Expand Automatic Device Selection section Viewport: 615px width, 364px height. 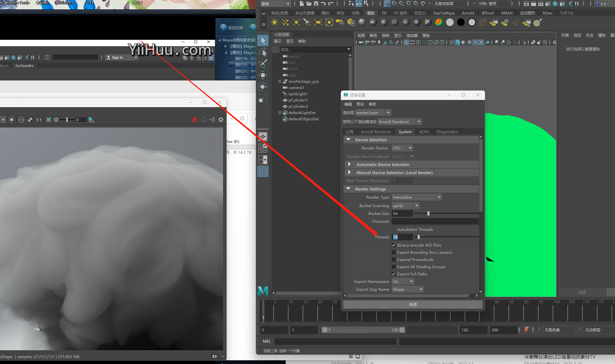coord(349,164)
